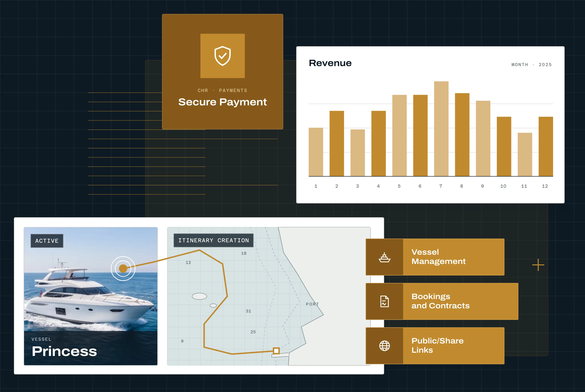
Task: Click the square route endpoint marker
Action: coord(276,351)
